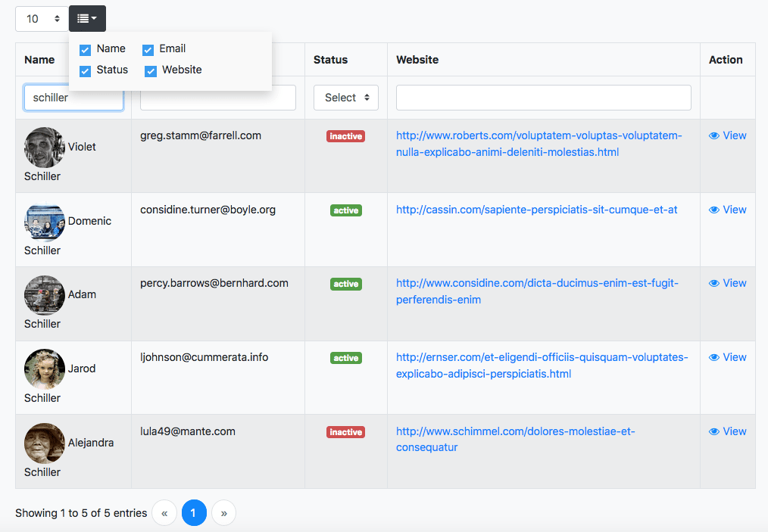Image resolution: width=768 pixels, height=532 pixels.
Task: Uncheck the Name column checkbox
Action: (86, 50)
